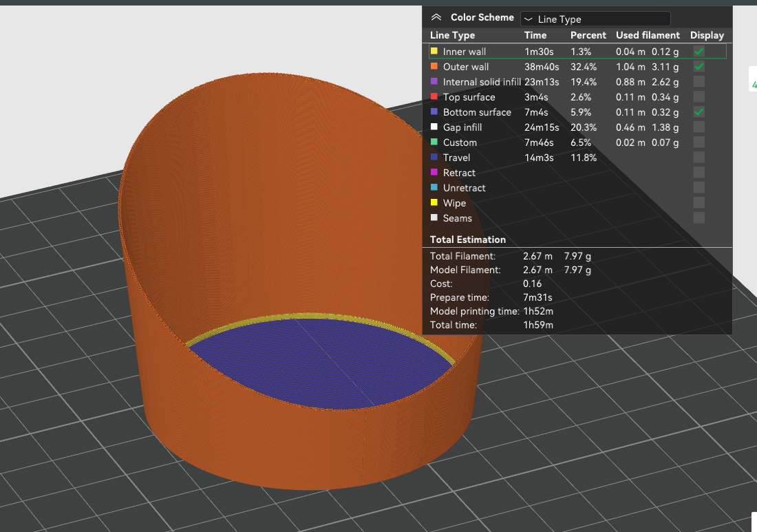Turn off Bottom surface display checkbox
Viewport: 757px width, 532px height.
click(699, 112)
